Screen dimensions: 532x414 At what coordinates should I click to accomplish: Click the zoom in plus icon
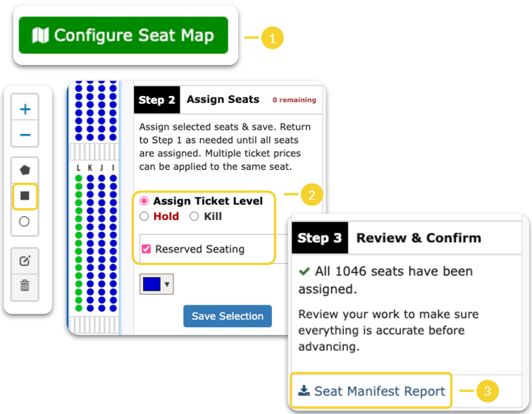point(25,109)
